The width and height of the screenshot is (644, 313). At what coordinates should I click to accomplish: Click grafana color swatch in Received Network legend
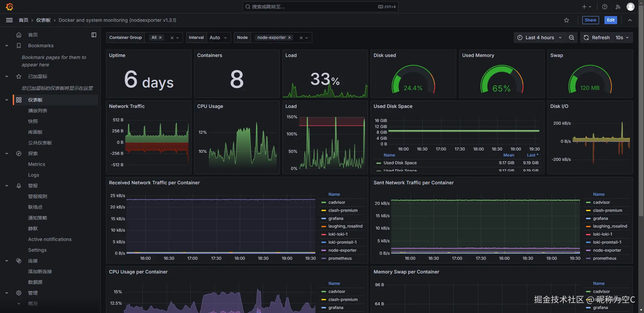[324, 218]
